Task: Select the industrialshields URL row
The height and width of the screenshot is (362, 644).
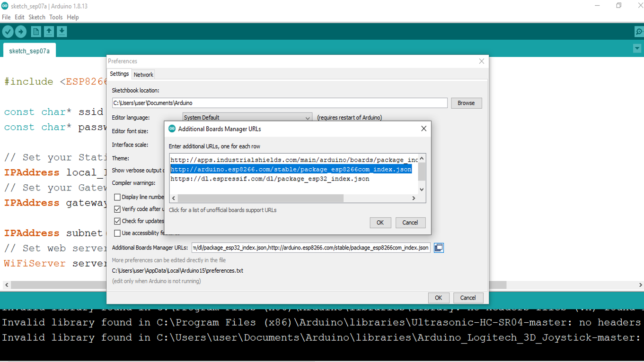Action: click(294, 160)
